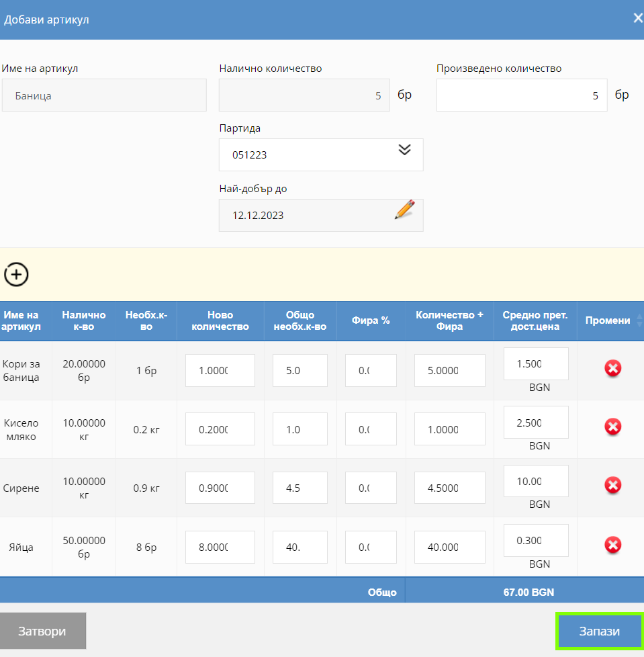Click Фира % field for Яйца
Screen dimensions: 644x657
(371, 547)
